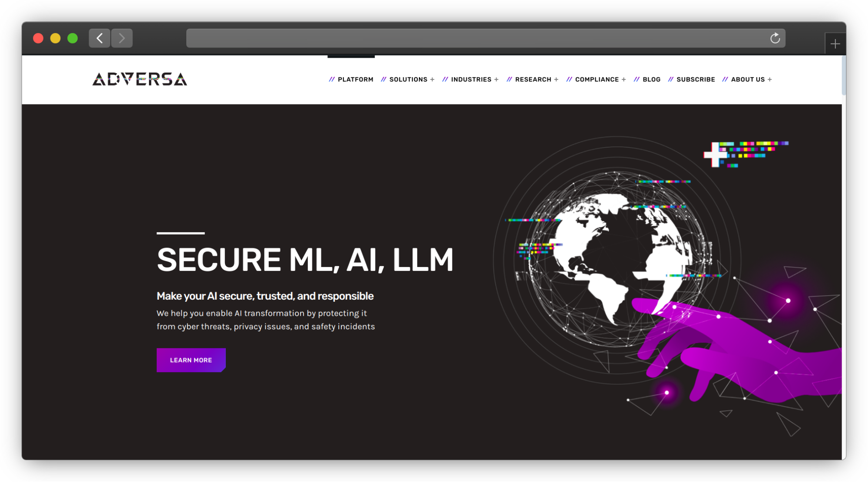868x482 pixels.
Task: Click the browser address bar
Action: click(478, 38)
